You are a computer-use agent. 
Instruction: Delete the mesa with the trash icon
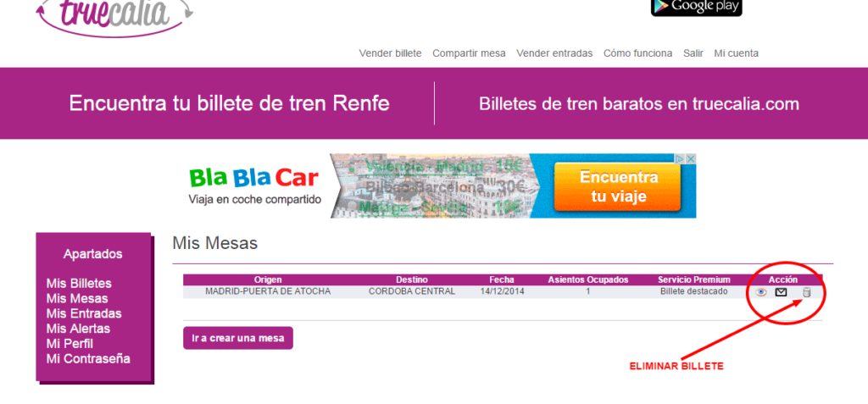tap(806, 292)
